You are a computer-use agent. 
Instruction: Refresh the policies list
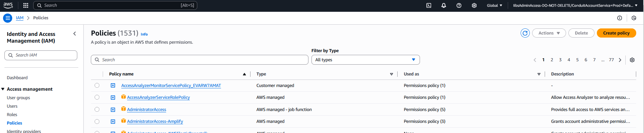pos(525,33)
